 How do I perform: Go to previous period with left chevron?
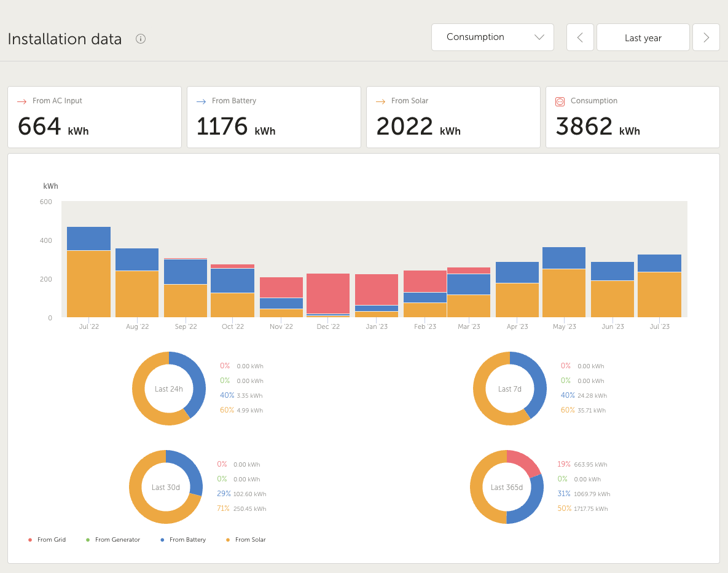click(x=580, y=38)
